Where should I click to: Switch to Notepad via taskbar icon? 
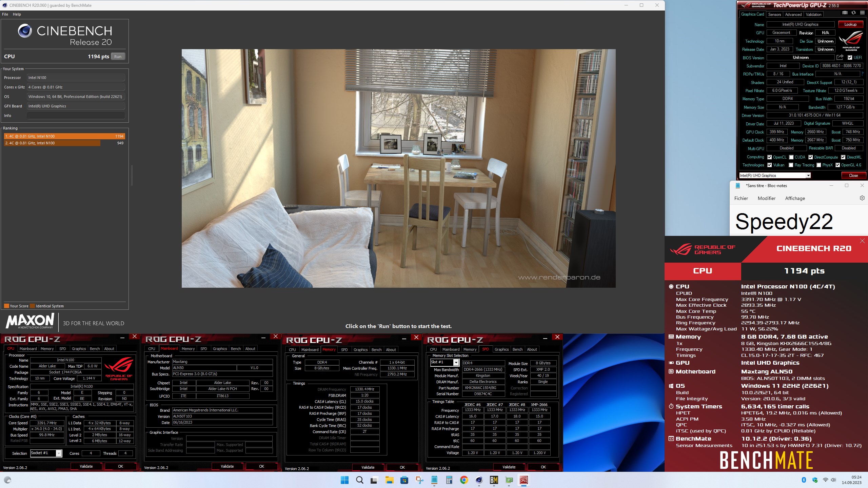click(434, 480)
